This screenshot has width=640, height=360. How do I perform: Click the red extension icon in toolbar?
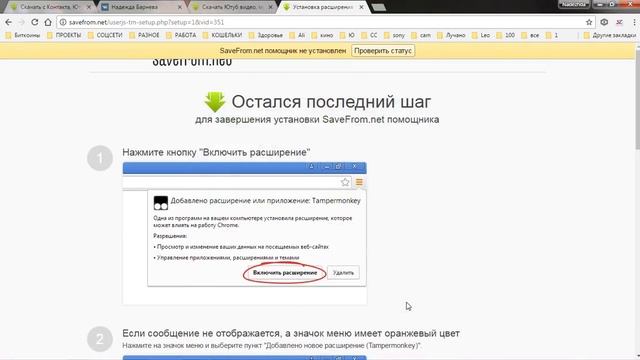[x=619, y=22]
